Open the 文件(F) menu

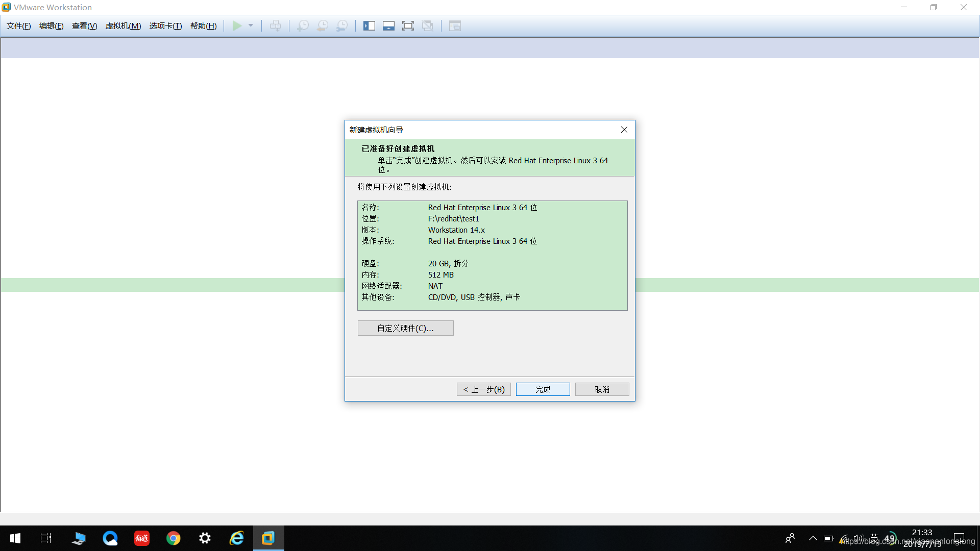tap(19, 26)
